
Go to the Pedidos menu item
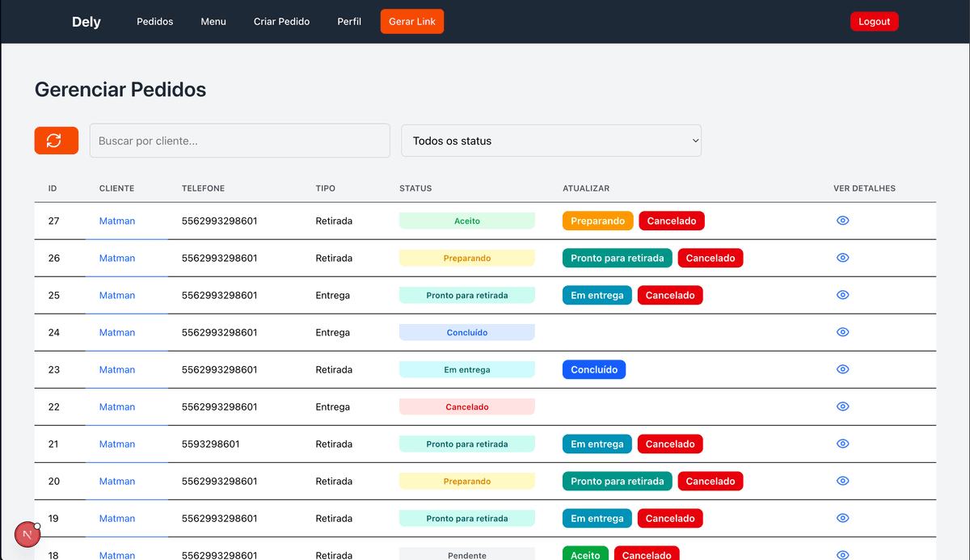click(x=154, y=21)
